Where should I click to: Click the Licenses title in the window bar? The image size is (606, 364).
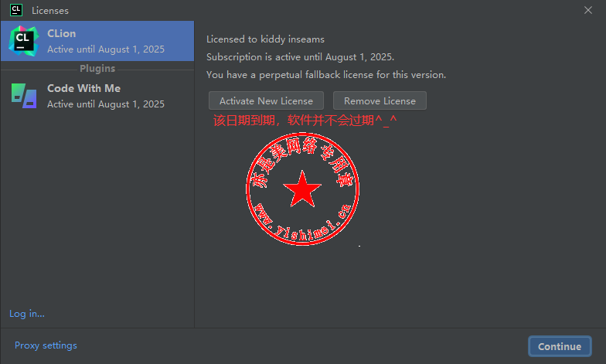coord(50,11)
